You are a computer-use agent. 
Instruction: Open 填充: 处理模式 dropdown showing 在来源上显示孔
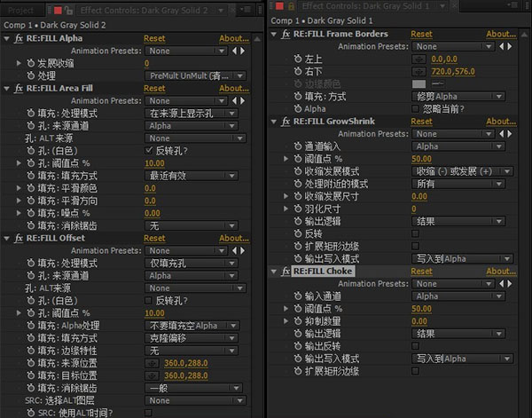pos(192,114)
